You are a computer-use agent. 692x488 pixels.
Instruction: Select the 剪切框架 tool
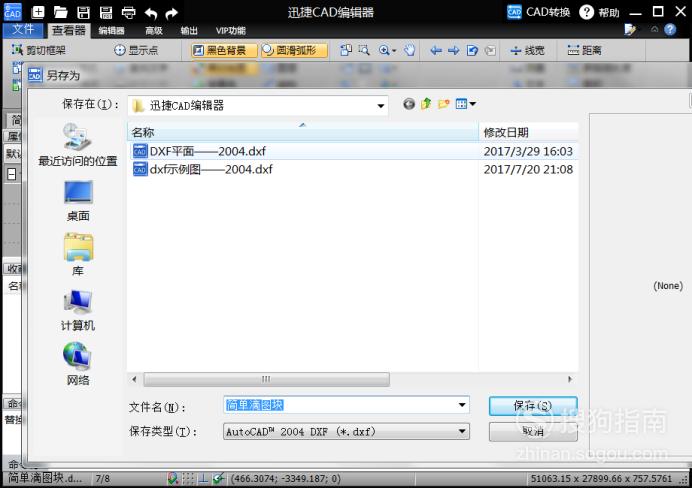click(x=39, y=50)
